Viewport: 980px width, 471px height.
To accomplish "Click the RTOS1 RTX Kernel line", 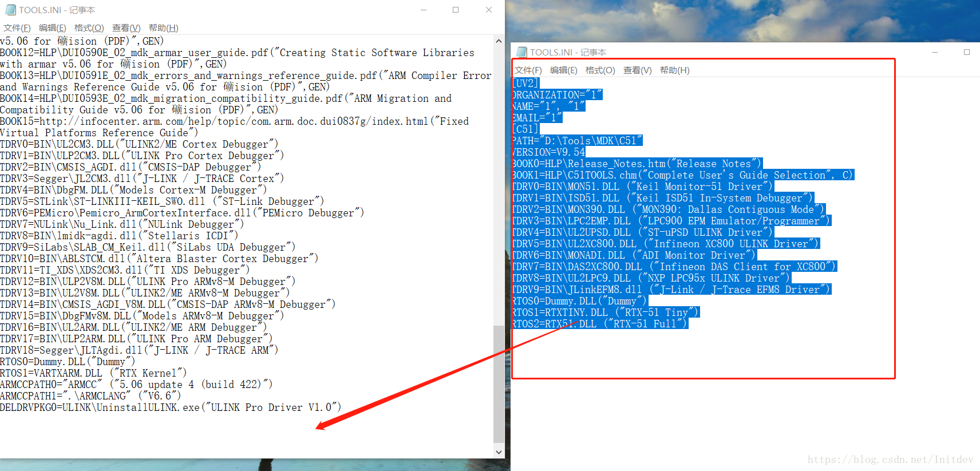I will coord(93,373).
